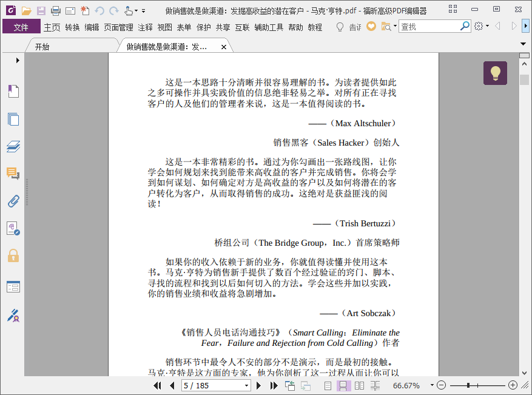Click the folder search icon beside 查找
The image size is (532, 395).
386,27
